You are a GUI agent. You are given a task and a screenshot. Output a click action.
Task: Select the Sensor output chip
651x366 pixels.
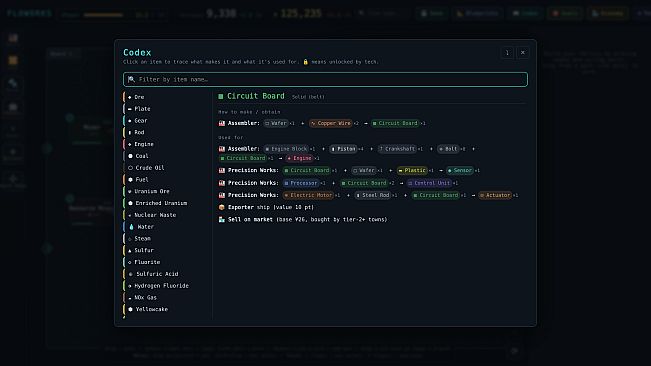click(460, 170)
